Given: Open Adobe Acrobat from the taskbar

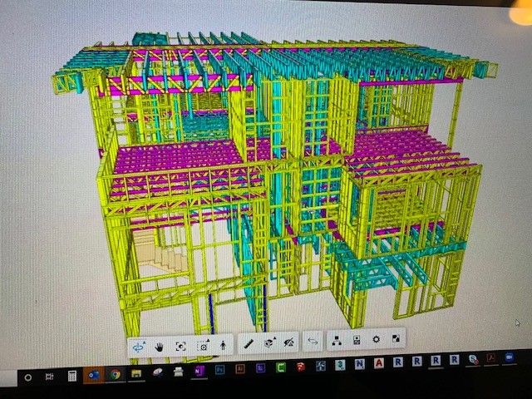Looking at the screenshot, I should pos(491,358).
